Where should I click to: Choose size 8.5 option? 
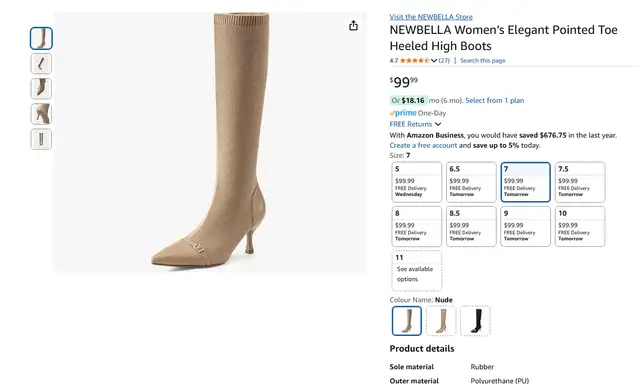[x=471, y=226]
